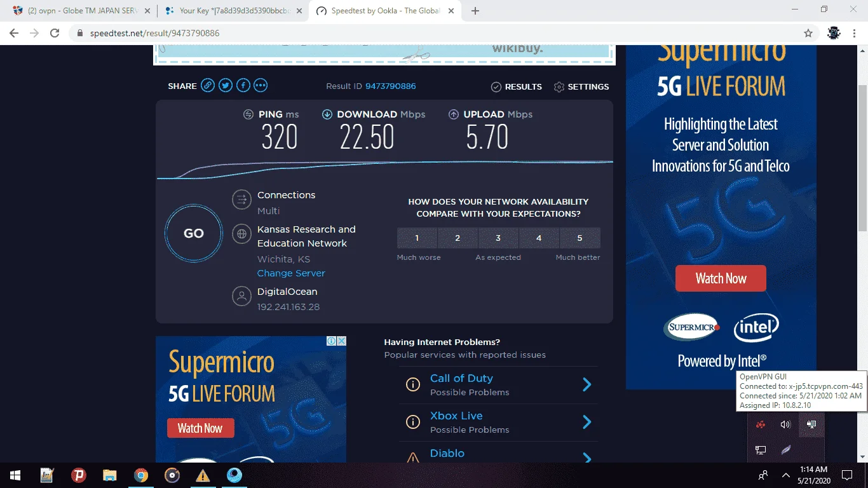Viewport: 868px width, 488px height.
Task: Open the Call of Duty problems link
Action: (461, 378)
